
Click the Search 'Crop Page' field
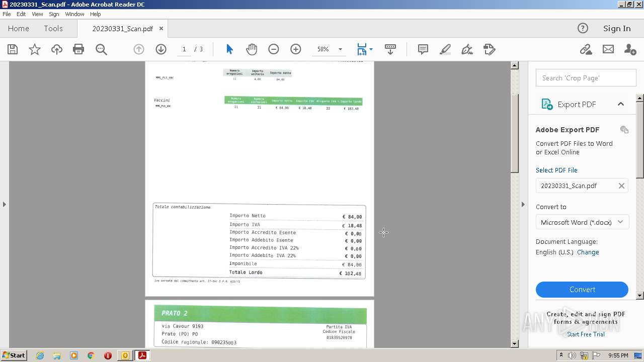click(586, 78)
